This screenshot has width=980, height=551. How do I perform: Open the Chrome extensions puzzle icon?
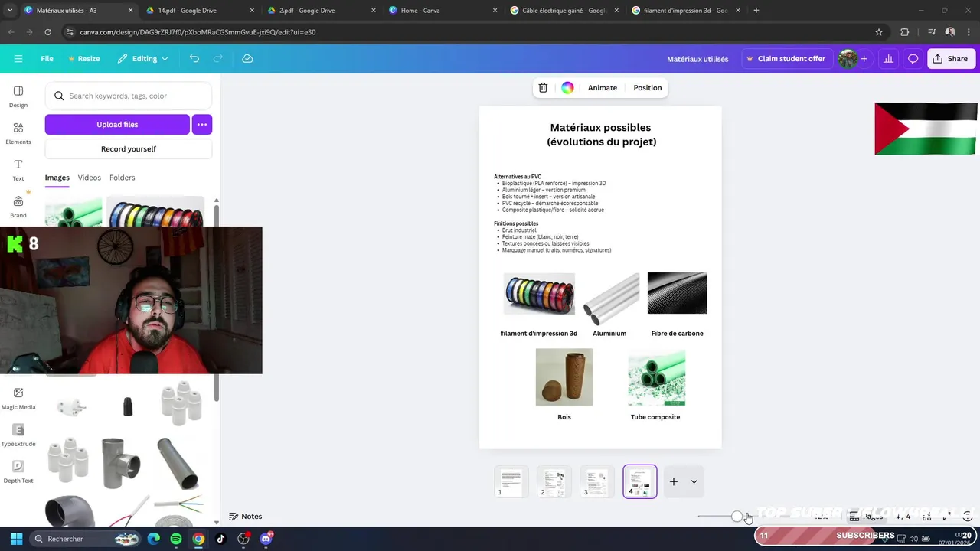tap(905, 32)
